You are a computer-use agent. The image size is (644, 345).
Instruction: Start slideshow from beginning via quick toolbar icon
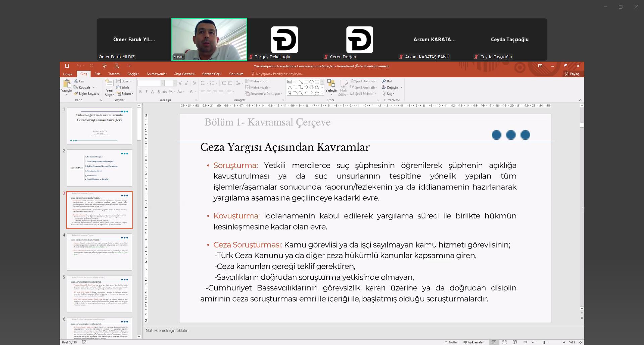104,66
